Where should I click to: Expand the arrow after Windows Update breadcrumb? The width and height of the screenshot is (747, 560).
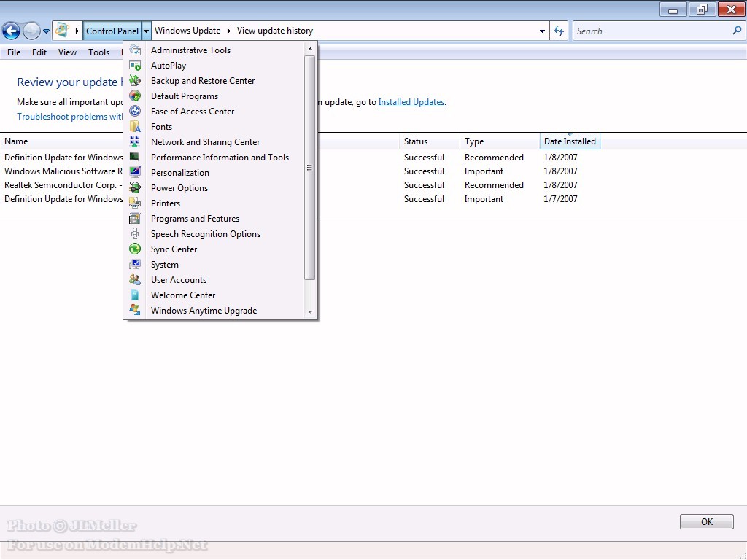point(228,31)
